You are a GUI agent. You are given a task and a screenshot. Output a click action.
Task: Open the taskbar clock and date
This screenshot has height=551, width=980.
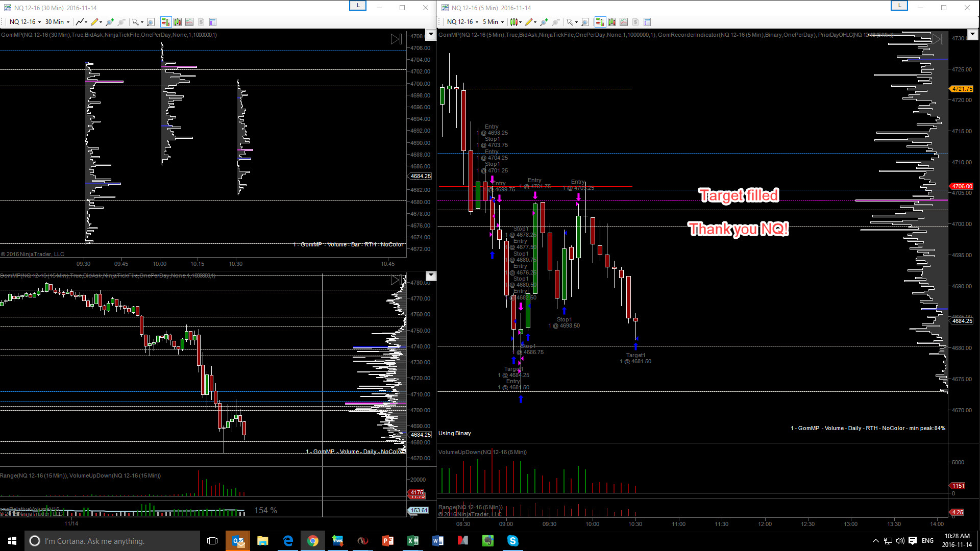pyautogui.click(x=957, y=541)
